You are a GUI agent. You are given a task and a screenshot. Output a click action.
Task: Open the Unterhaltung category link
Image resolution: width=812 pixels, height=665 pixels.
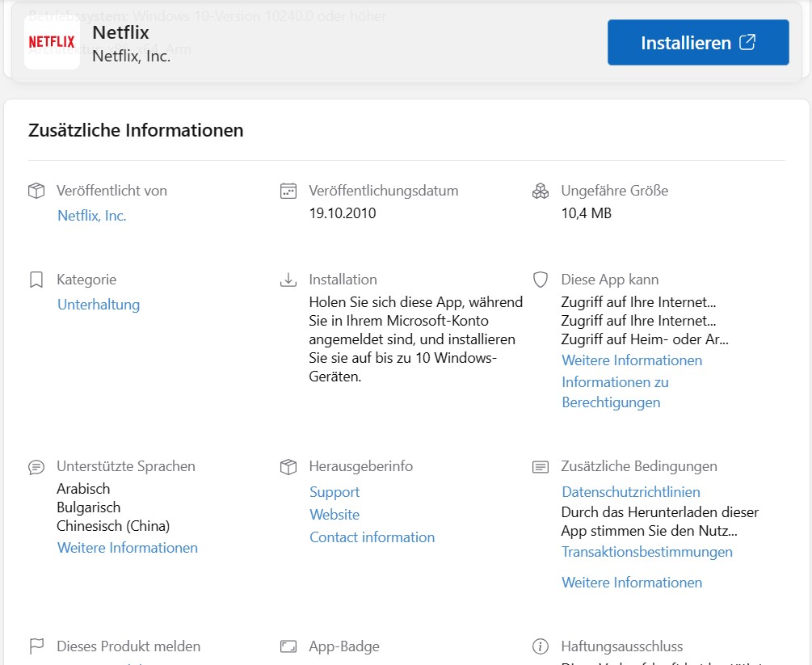point(99,305)
